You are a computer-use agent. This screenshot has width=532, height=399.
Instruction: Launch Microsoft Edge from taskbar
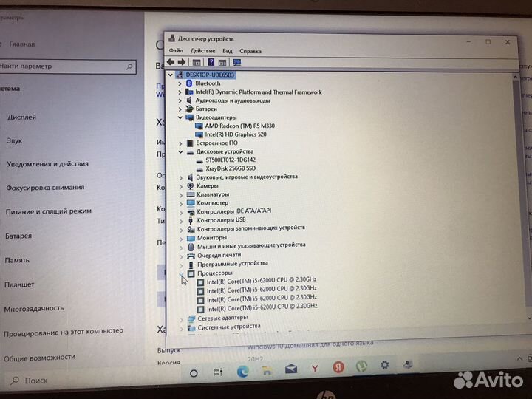(242, 371)
